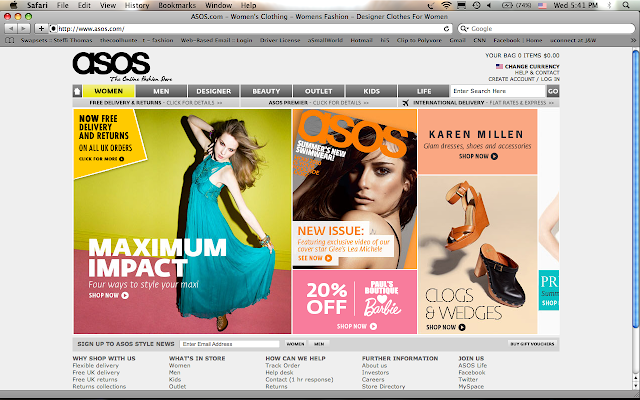Viewport: 640px width, 400px height.
Task: Click the Enter Email Address field
Action: coord(230,344)
